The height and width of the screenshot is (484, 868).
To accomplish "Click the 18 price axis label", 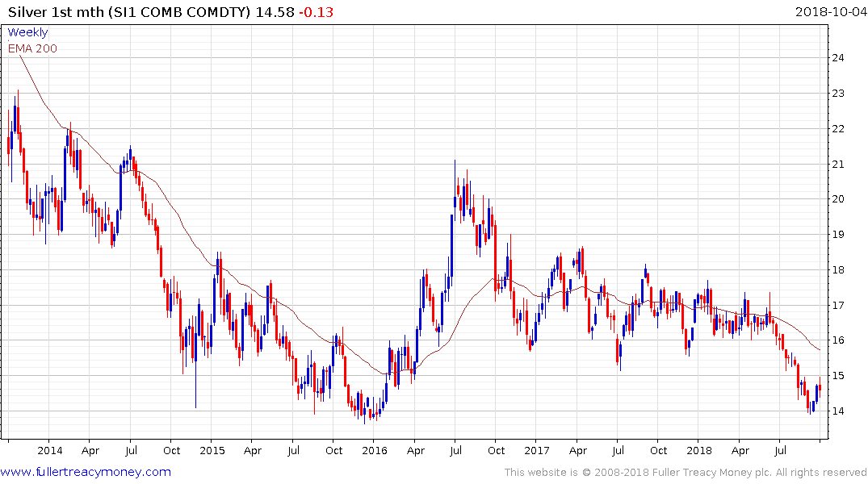I will [x=838, y=270].
